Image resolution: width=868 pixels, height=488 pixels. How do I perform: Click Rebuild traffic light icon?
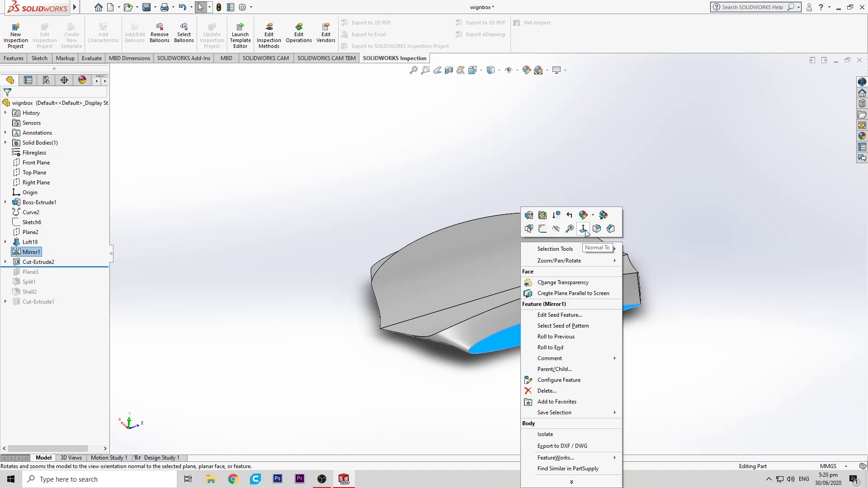tap(219, 7)
